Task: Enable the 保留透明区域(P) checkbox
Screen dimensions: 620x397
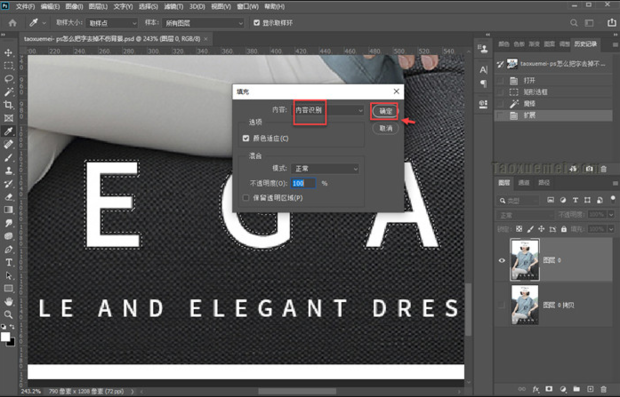Action: [246, 198]
